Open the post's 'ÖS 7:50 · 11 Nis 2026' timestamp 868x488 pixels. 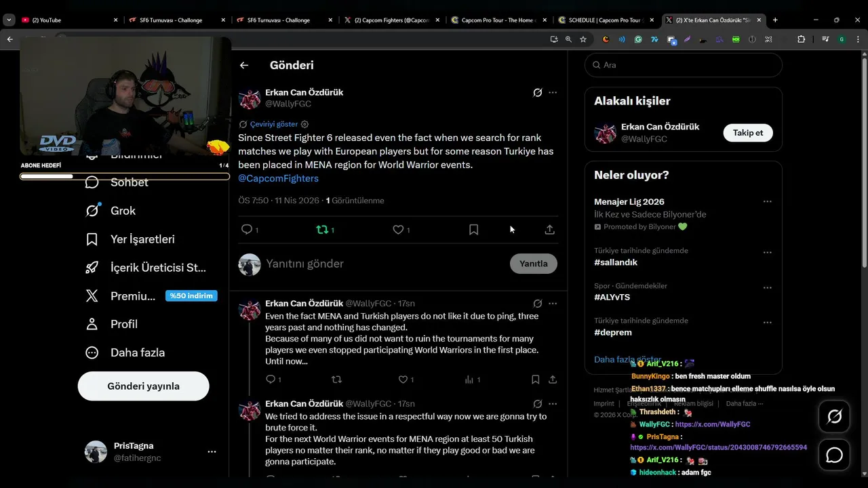coord(279,201)
